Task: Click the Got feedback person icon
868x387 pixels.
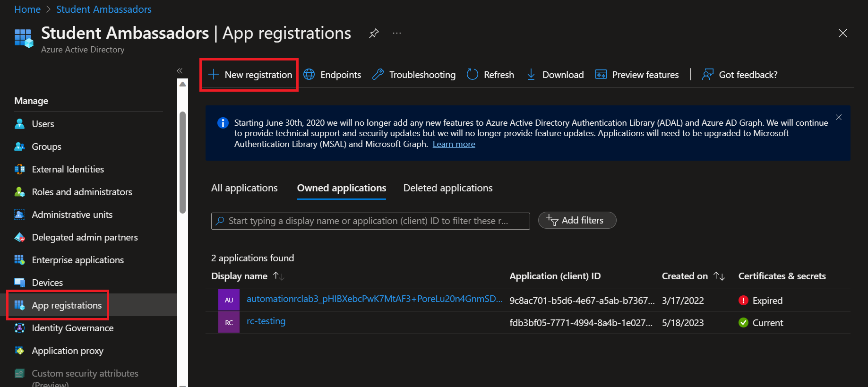Action: 707,75
